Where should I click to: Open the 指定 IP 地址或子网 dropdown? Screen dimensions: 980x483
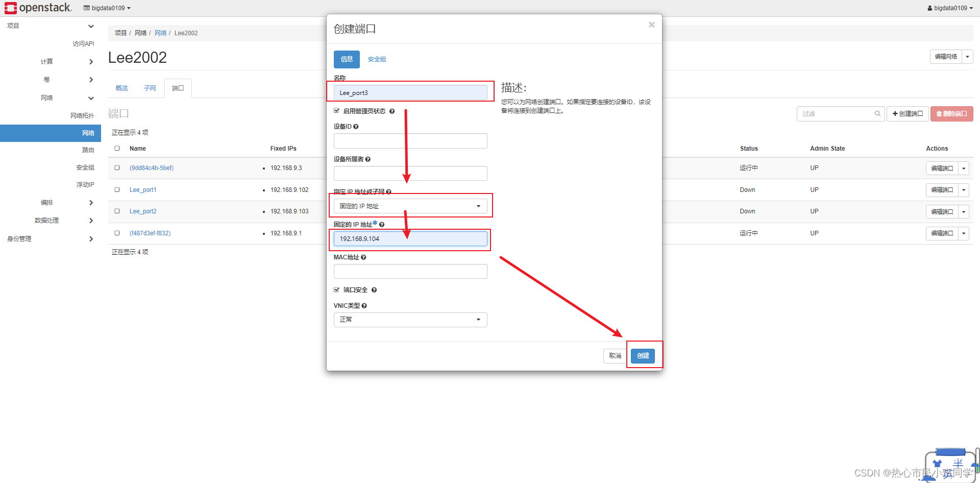(x=410, y=206)
